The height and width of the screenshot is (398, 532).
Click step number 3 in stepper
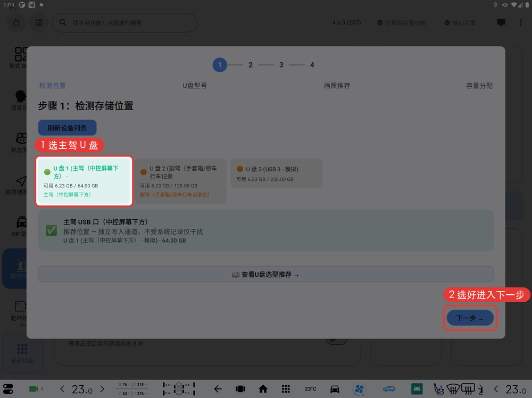tap(281, 65)
